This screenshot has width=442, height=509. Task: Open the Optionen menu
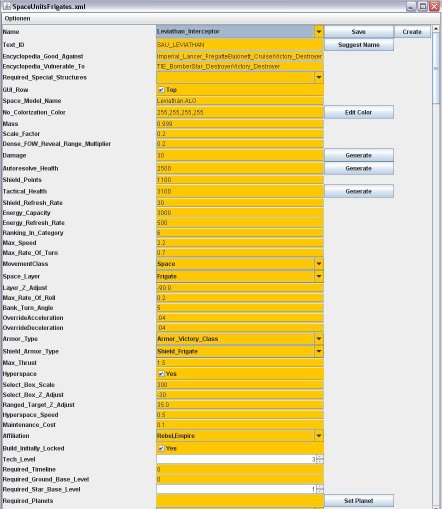[17, 19]
